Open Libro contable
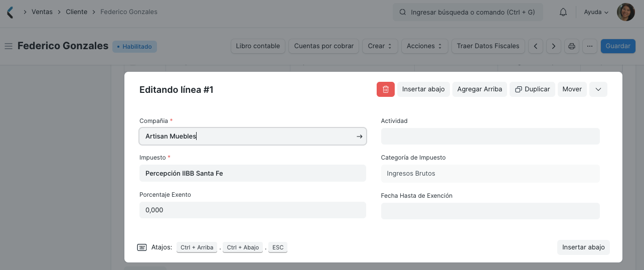 point(258,46)
